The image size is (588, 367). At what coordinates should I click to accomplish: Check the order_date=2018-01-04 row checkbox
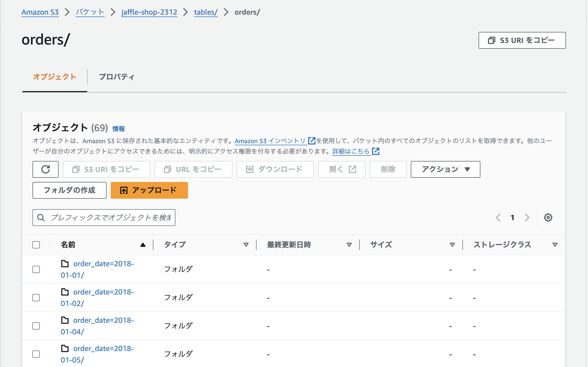coord(36,326)
